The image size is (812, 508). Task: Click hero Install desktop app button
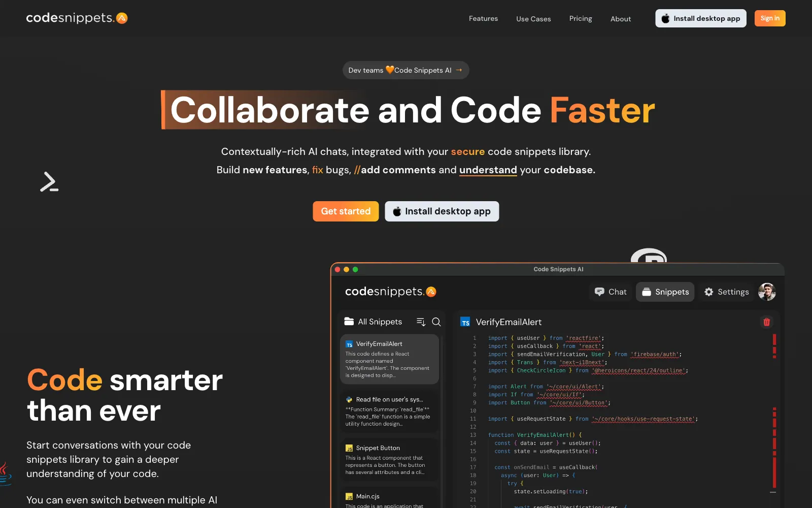(x=442, y=211)
